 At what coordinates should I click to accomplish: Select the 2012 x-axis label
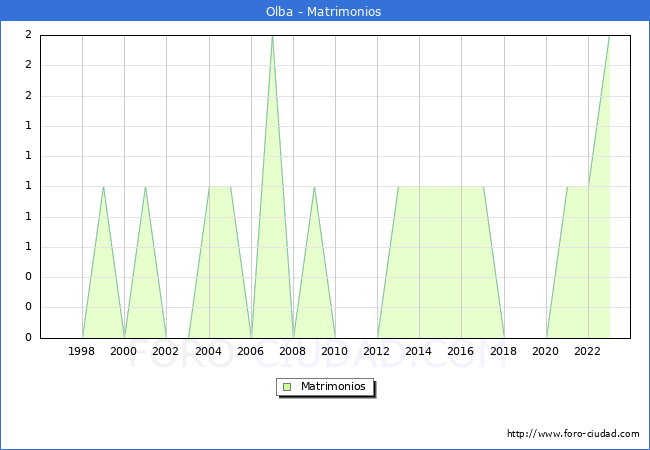pos(377,351)
